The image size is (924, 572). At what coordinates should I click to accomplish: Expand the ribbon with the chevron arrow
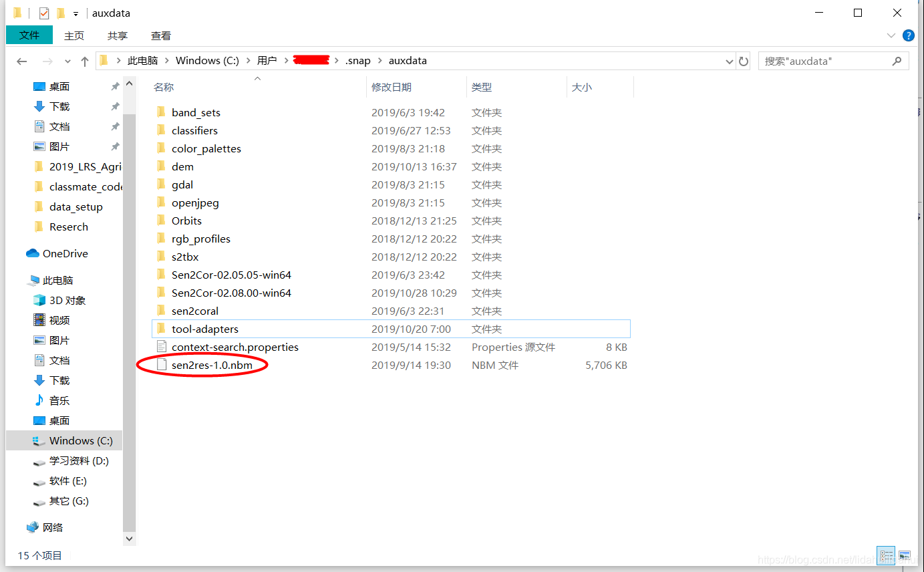(891, 35)
